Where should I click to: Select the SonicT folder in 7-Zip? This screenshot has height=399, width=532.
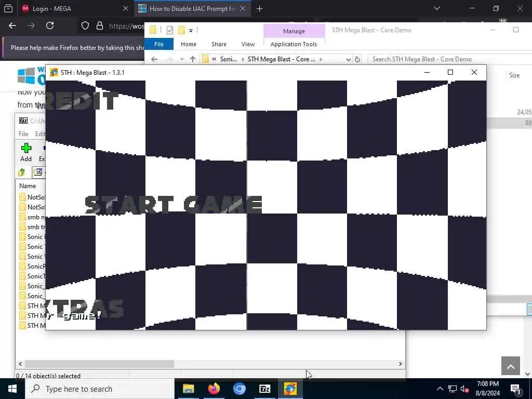(33, 276)
